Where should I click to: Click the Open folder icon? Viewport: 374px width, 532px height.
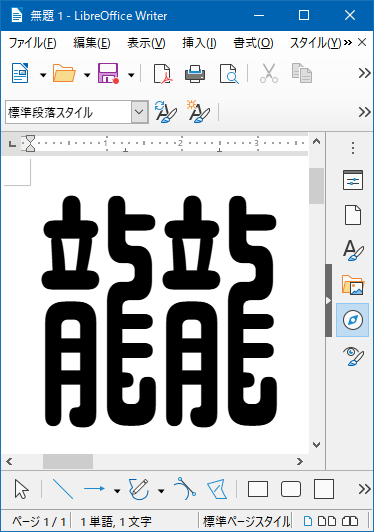click(64, 73)
